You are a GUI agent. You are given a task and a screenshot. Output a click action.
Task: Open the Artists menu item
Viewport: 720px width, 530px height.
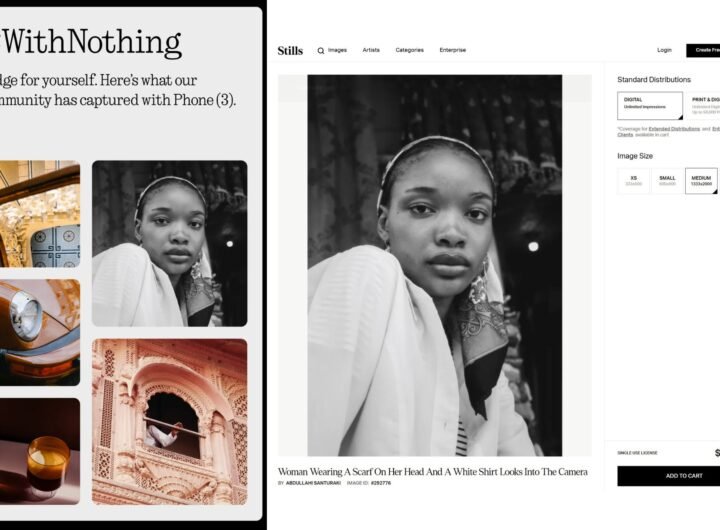pyautogui.click(x=371, y=50)
